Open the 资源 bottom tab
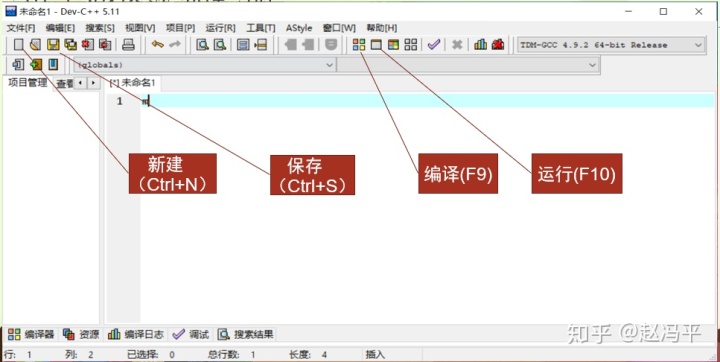The image size is (720, 362). [81, 334]
